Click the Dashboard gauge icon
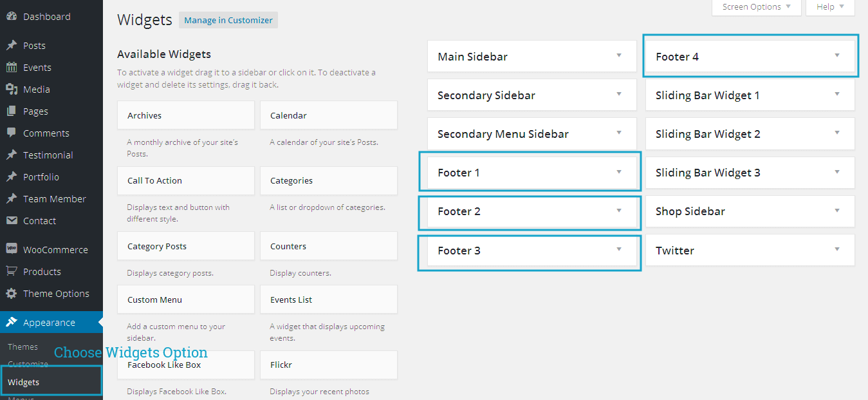 (12, 17)
